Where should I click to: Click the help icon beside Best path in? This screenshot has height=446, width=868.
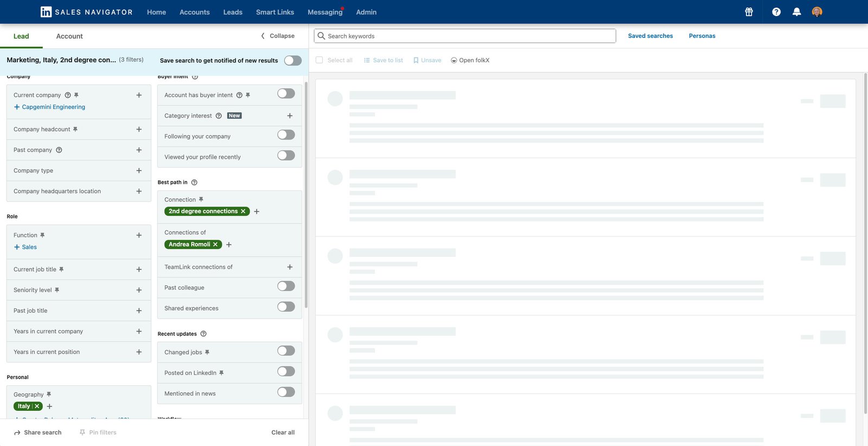(194, 183)
